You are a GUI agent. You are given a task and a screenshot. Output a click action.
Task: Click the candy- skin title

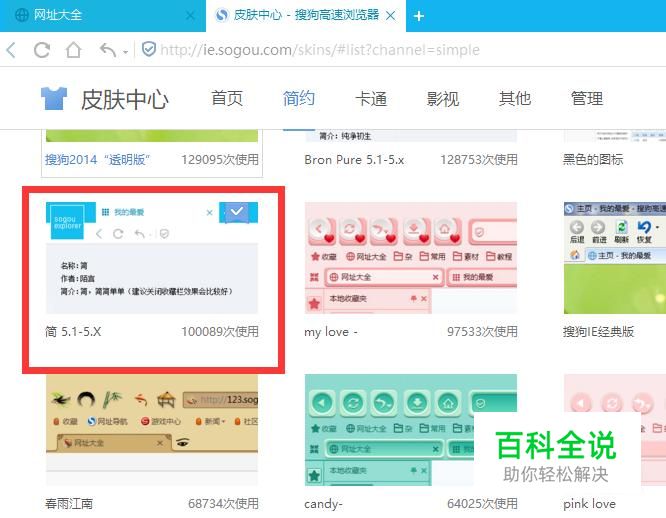tap(323, 504)
